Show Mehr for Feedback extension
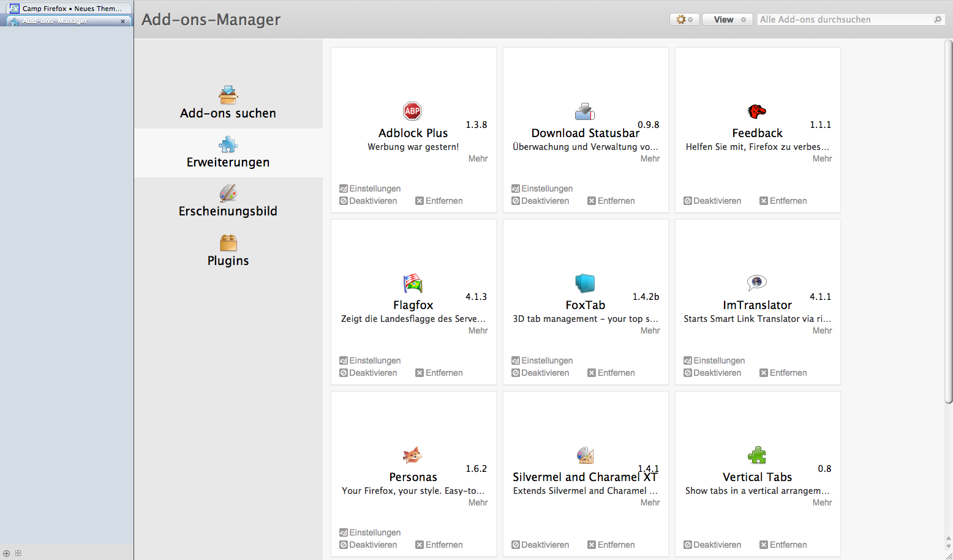Viewport: 953px width, 560px height. coord(822,159)
